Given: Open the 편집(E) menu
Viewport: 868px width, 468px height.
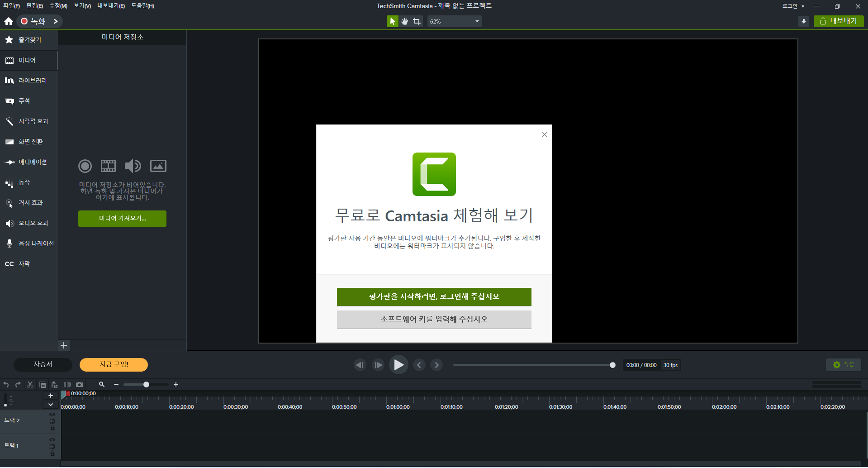Looking at the screenshot, I should 34,6.
